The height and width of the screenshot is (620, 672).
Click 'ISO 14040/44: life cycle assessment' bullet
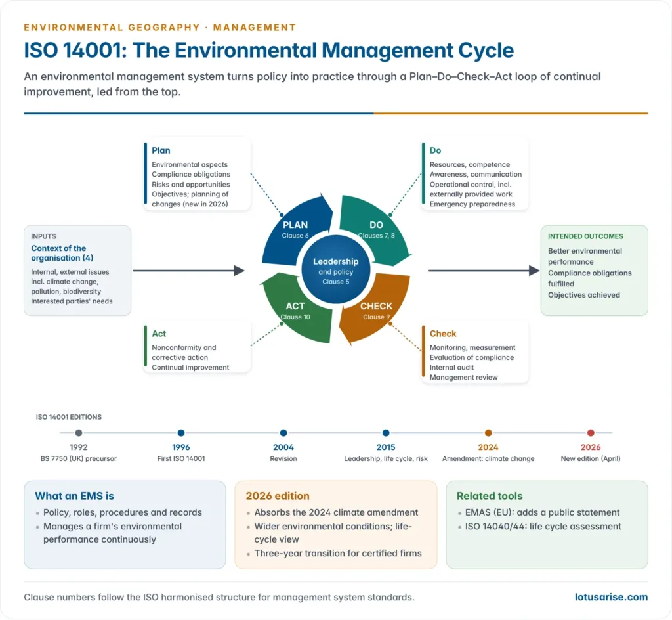point(543,527)
